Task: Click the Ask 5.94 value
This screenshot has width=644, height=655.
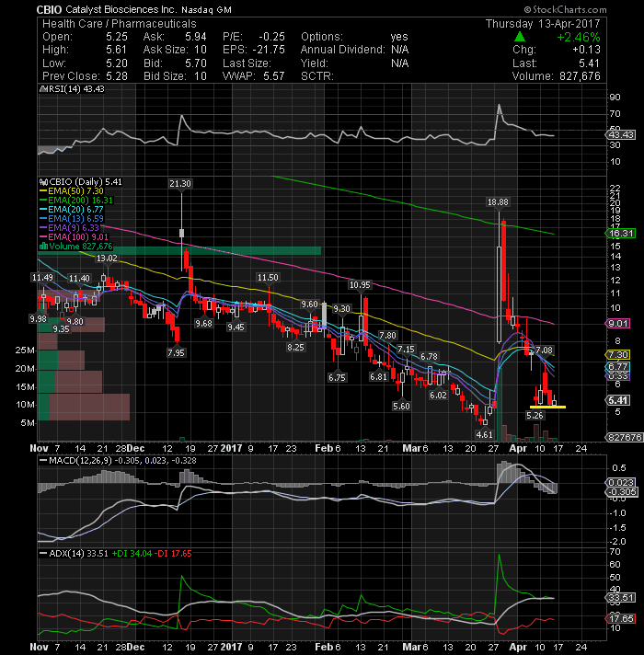Action: (x=195, y=37)
